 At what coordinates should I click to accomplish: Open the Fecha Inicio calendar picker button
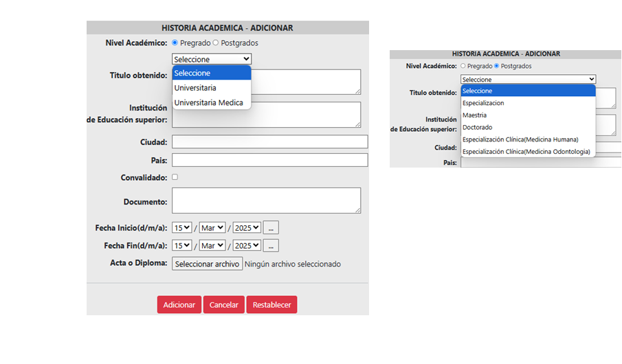271,227
